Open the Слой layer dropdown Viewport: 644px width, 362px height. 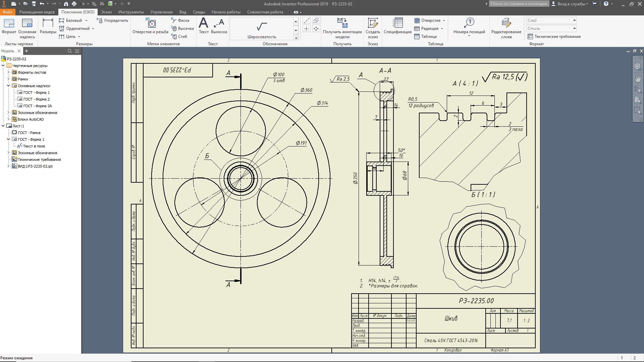point(574,20)
